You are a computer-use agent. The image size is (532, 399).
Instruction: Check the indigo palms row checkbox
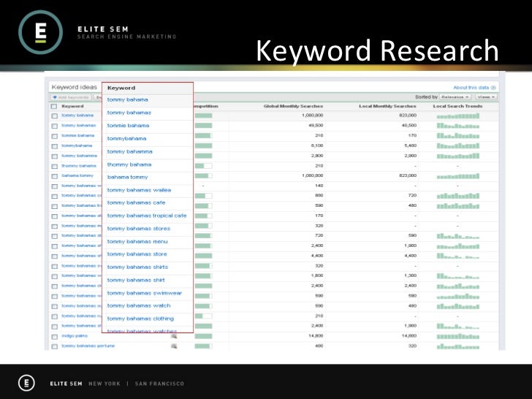54,337
